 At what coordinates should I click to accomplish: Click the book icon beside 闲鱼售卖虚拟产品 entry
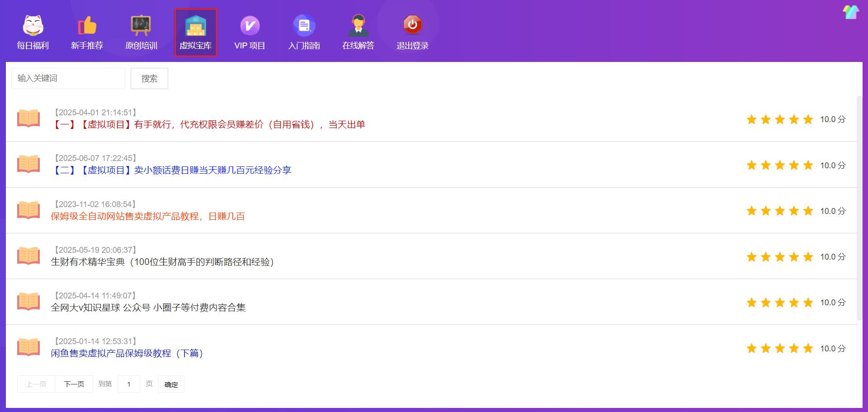click(28, 347)
